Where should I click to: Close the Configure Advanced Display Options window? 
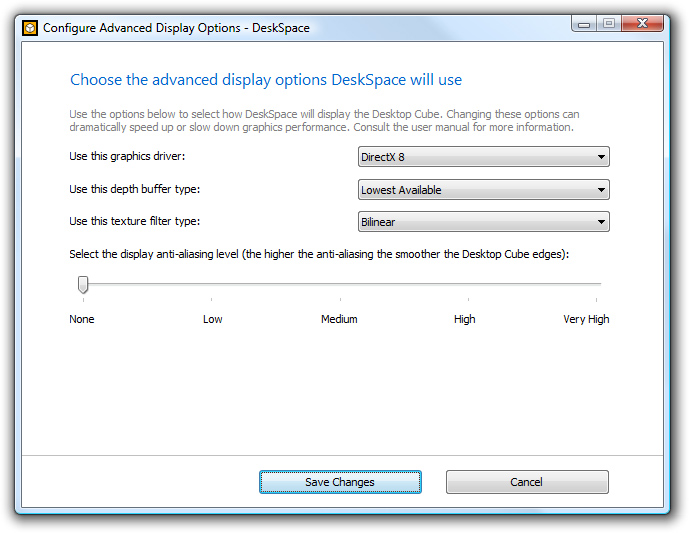(x=642, y=23)
